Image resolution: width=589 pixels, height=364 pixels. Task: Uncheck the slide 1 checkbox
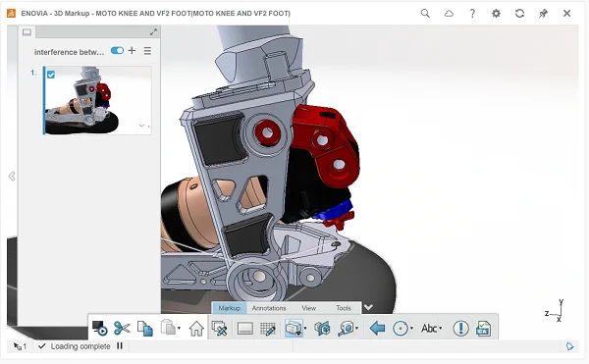[51, 75]
